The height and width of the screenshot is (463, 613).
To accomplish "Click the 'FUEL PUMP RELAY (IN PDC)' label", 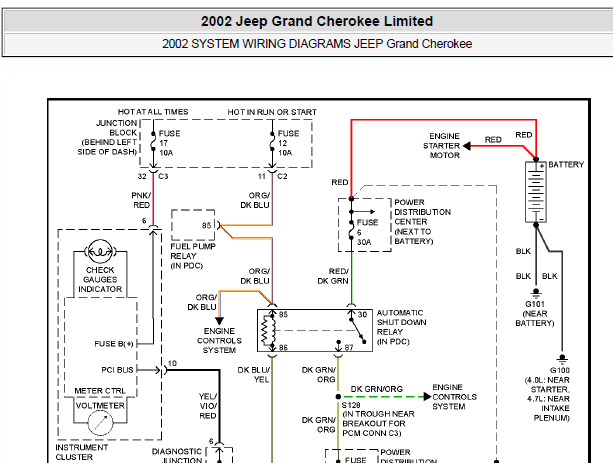I will (193, 256).
